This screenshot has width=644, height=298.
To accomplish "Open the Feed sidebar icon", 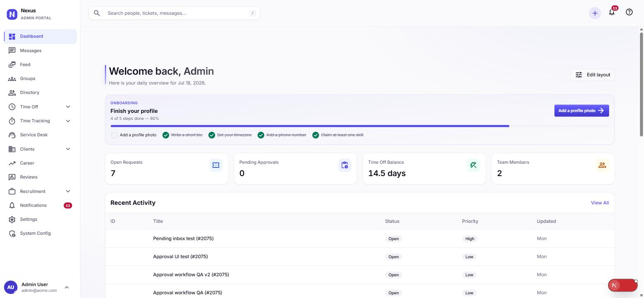I will tap(12, 64).
